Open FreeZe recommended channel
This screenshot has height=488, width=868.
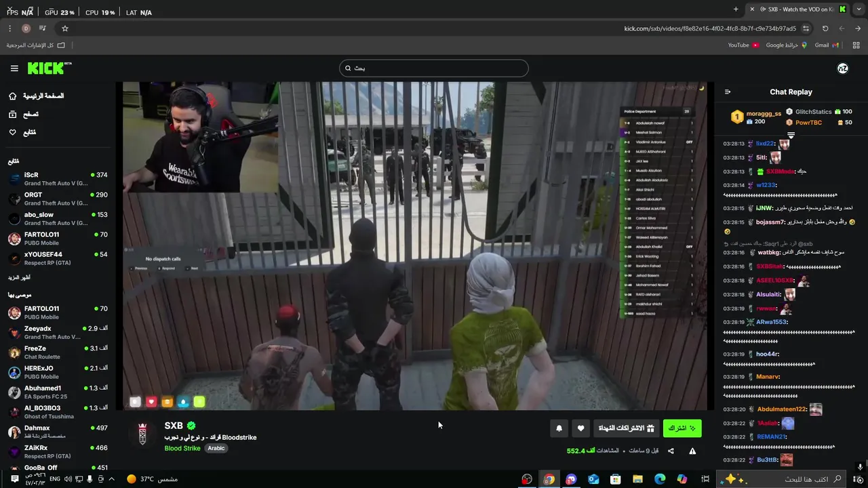(58, 352)
